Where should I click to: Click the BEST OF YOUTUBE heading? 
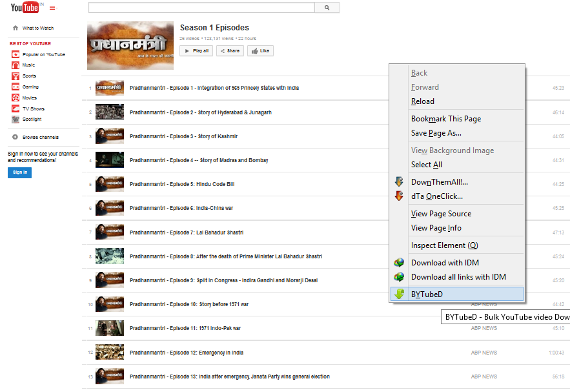[x=30, y=44]
